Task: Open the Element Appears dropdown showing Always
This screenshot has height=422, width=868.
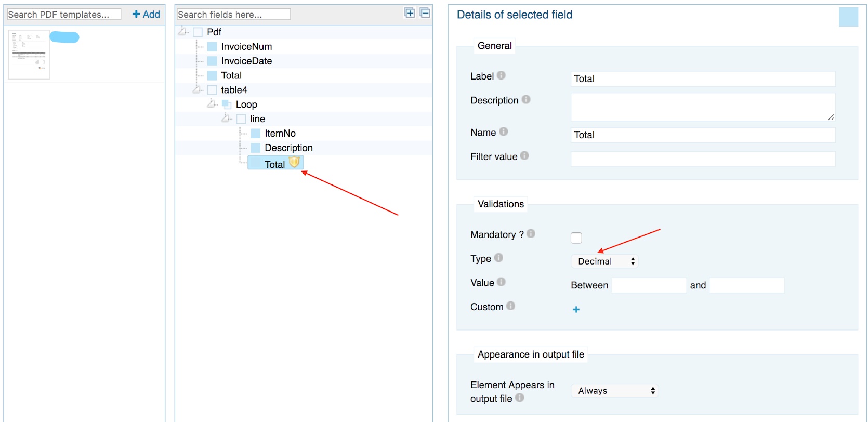Action: click(614, 391)
